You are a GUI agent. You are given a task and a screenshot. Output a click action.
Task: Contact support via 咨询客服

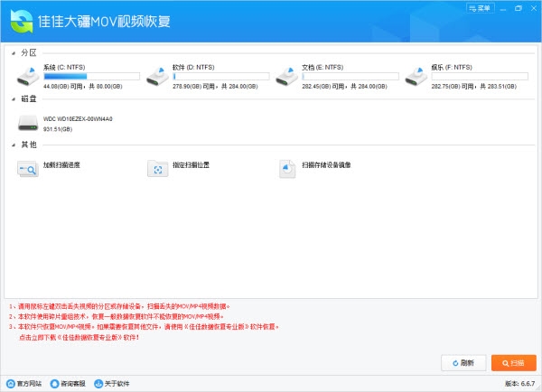[70, 384]
